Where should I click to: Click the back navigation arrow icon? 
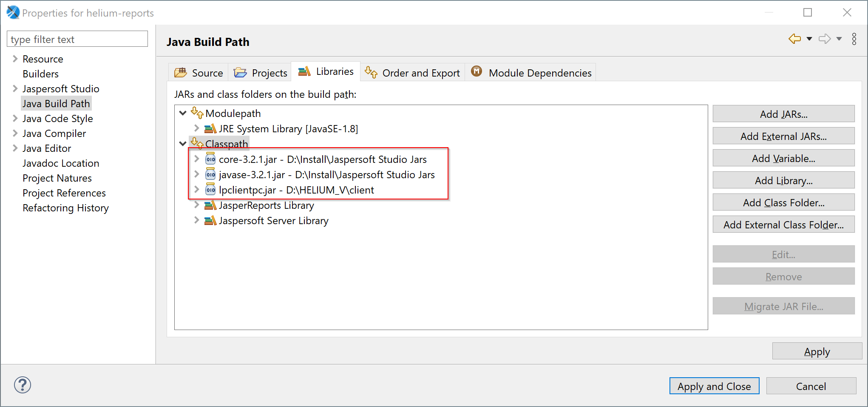794,39
